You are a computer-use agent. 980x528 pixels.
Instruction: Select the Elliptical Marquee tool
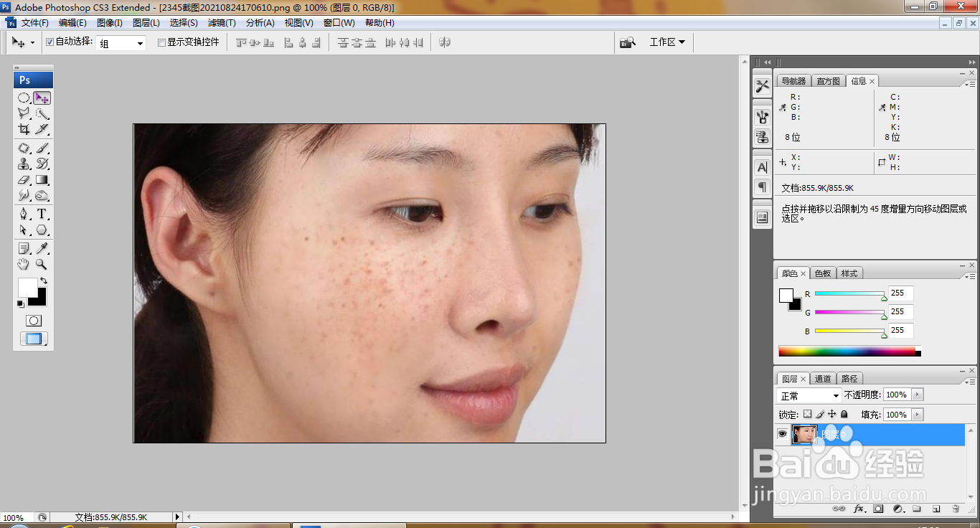click(24, 98)
